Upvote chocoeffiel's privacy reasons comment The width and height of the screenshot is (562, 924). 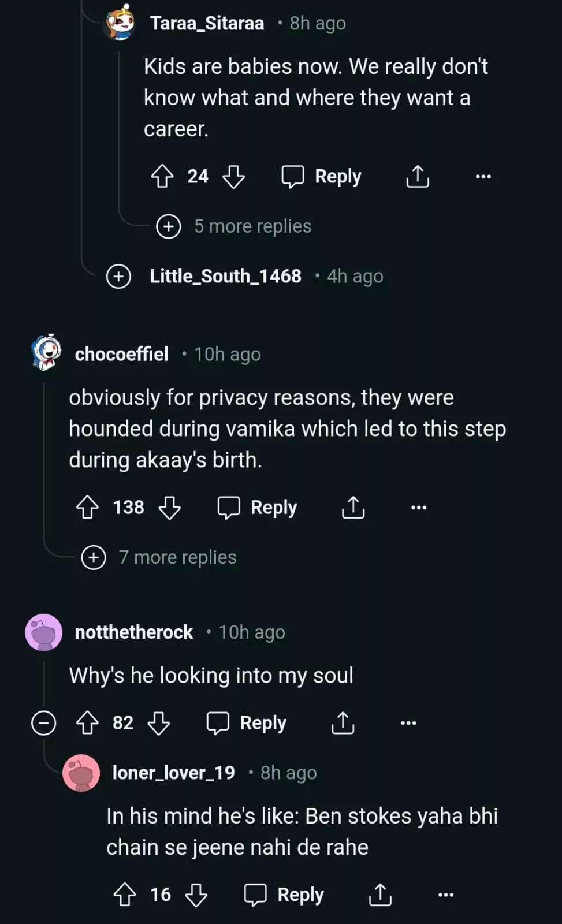tap(87, 508)
